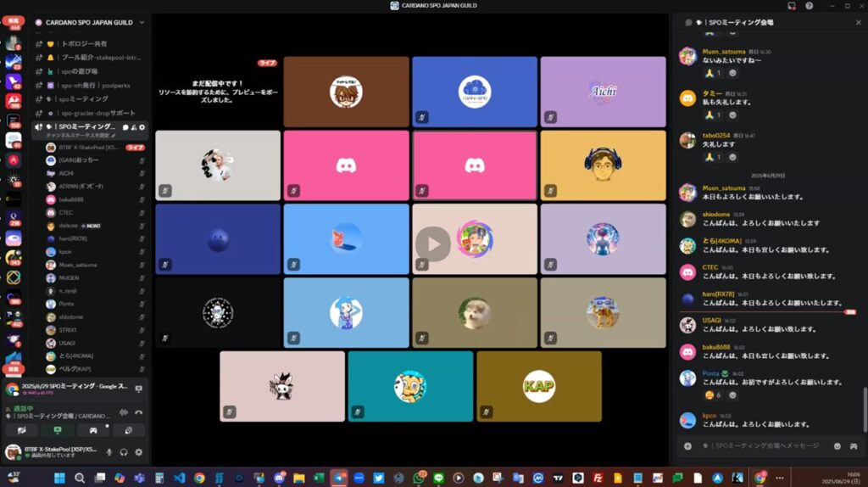Image resolution: width=868 pixels, height=487 pixels.
Task: Open the spo-nft発行 poolperks channel
Action: (88, 86)
